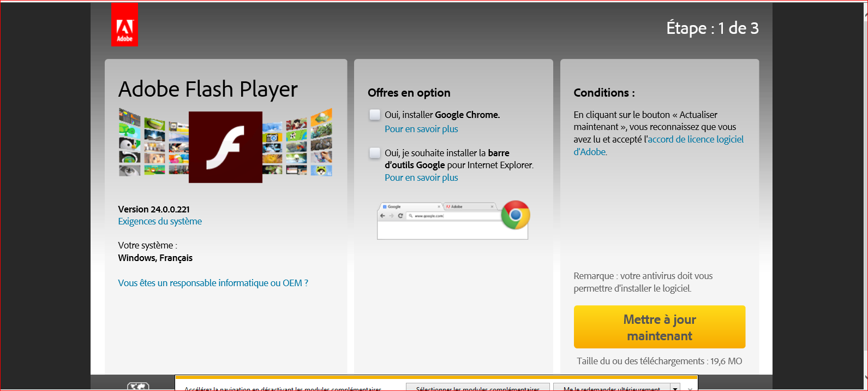Click the Flash Player logo image
868x391 pixels.
(x=225, y=147)
